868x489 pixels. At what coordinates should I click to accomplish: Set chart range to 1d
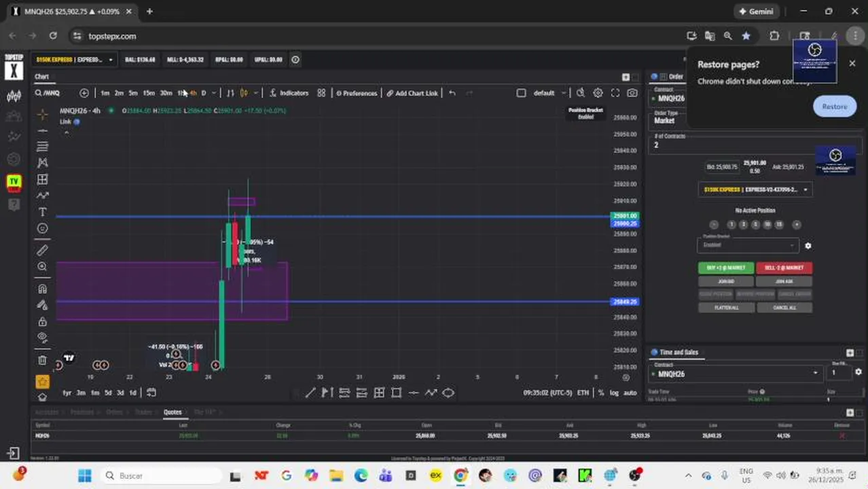pyautogui.click(x=132, y=393)
